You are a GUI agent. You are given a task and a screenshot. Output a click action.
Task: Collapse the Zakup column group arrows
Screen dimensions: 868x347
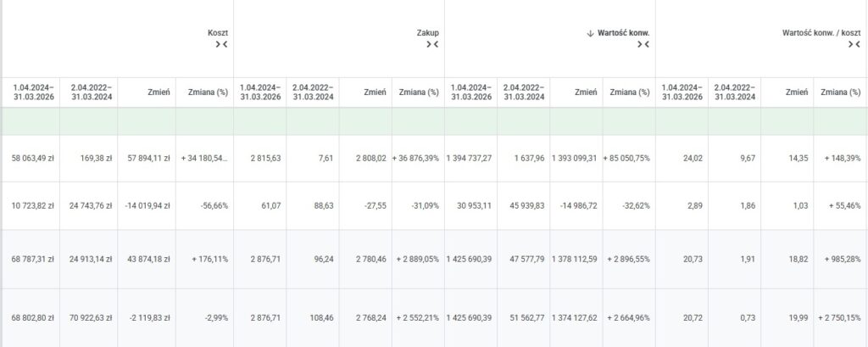tap(431, 45)
